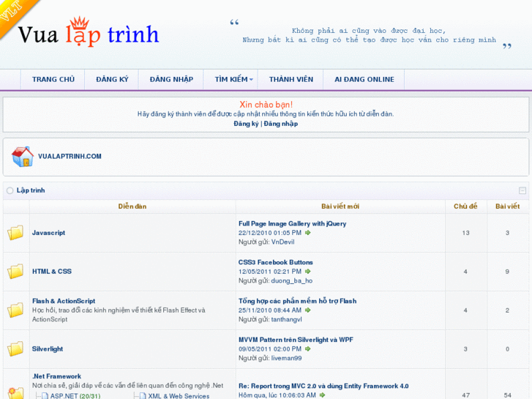Click the date 09/05/2011 02:00 PM
Viewport: 532px width, 399px height.
(270, 349)
